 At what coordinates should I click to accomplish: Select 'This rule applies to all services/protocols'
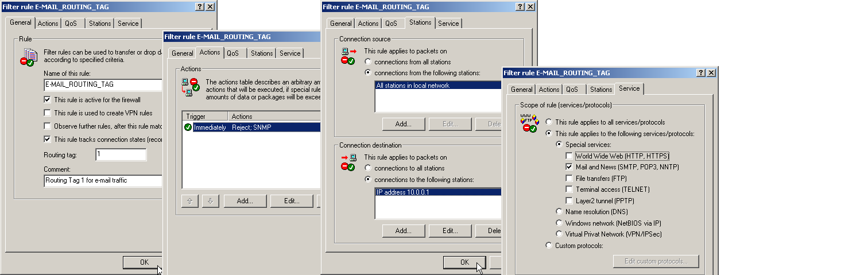(549, 122)
